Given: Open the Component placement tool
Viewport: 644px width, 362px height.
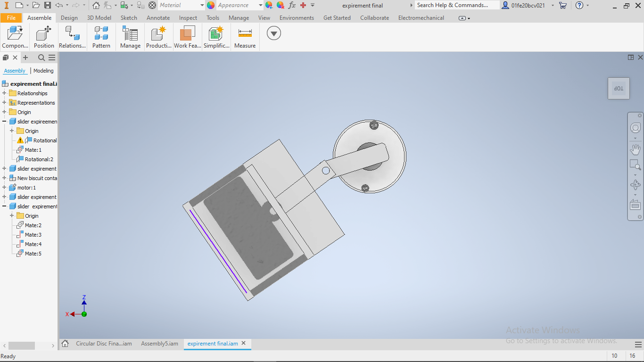Looking at the screenshot, I should click(x=15, y=37).
